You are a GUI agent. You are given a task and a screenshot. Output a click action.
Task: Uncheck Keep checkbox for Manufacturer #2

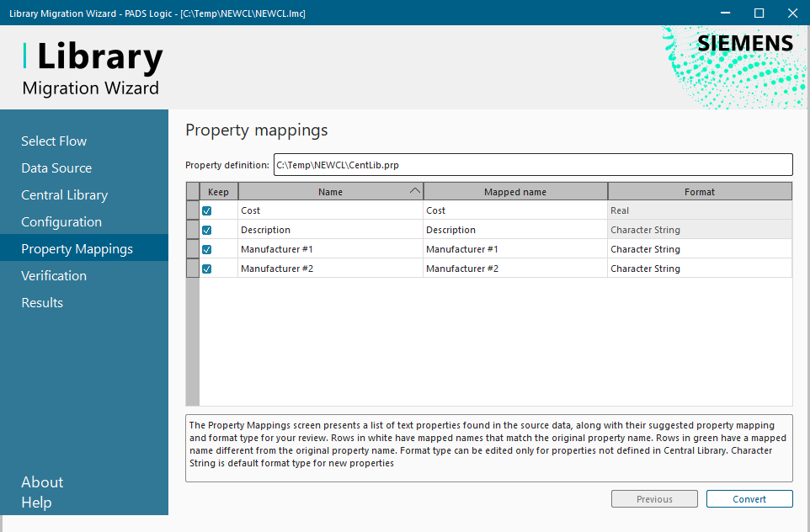(x=206, y=269)
